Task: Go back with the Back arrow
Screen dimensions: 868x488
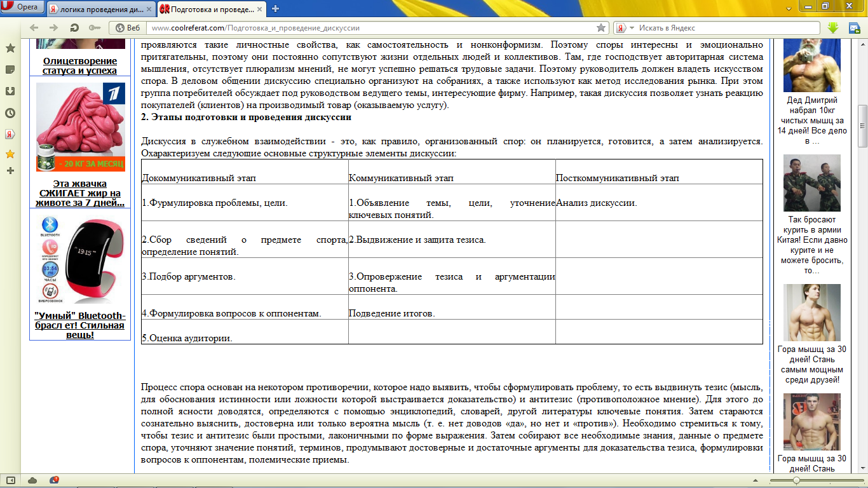Action: (34, 28)
